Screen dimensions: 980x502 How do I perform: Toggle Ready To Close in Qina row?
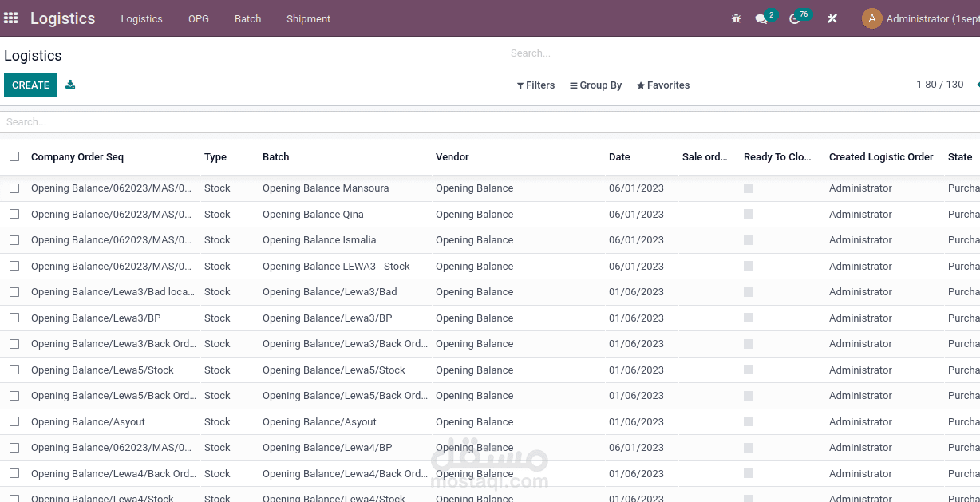[x=749, y=214]
